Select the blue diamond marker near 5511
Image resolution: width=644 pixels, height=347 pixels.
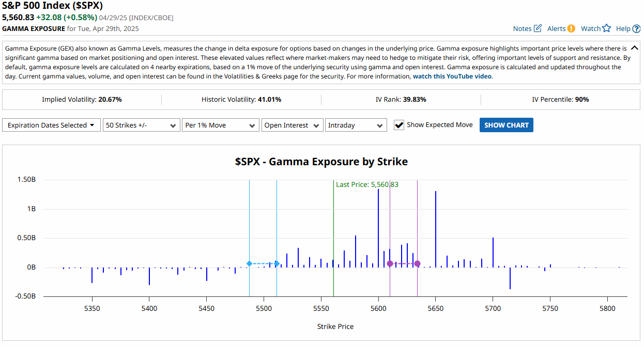pyautogui.click(x=277, y=264)
